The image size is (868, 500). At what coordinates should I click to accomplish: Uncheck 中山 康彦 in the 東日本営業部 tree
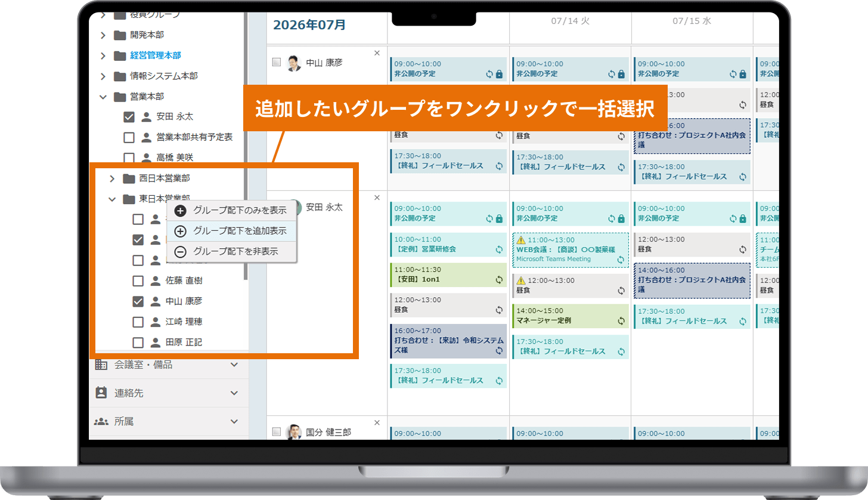(x=138, y=301)
